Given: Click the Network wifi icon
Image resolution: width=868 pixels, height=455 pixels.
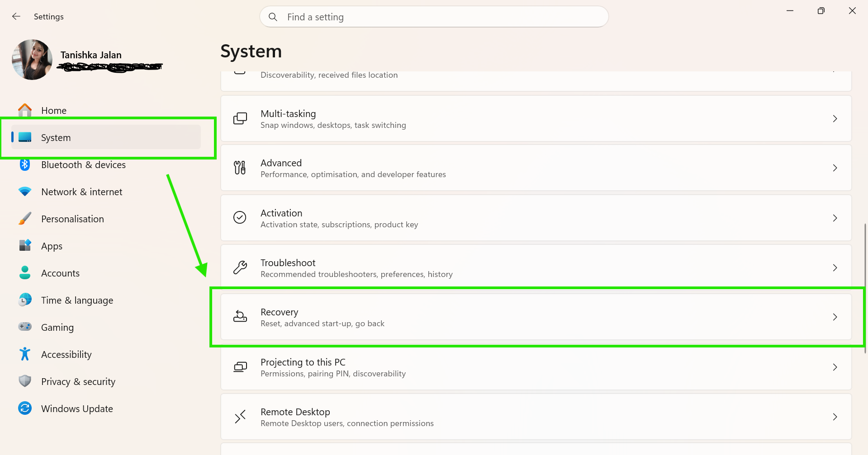Looking at the screenshot, I should pos(25,192).
